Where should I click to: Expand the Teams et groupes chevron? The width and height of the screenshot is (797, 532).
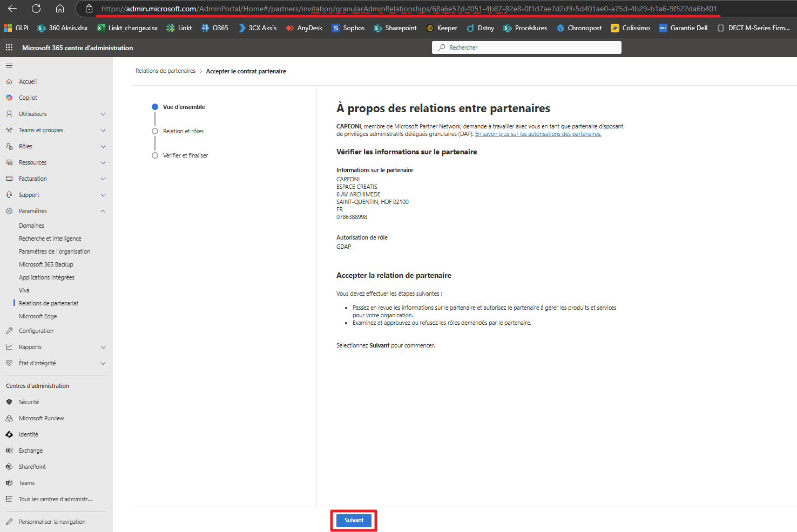click(x=103, y=130)
